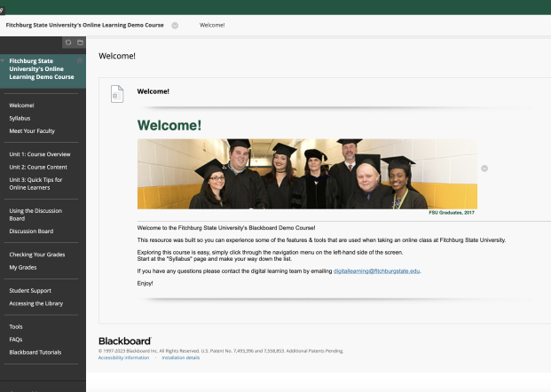Collapse the course menu title arrow
This screenshot has height=392, width=551.
click(3, 61)
